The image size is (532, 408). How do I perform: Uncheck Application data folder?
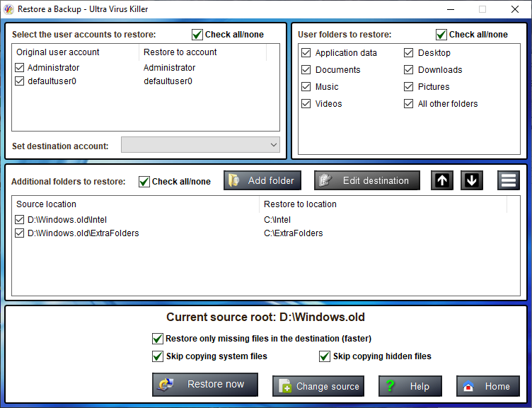click(306, 53)
